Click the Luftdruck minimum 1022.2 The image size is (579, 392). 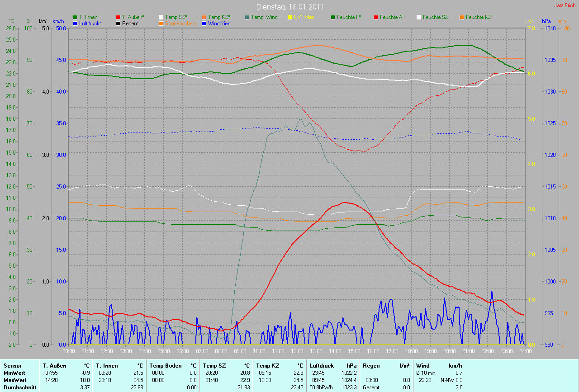tap(350, 373)
